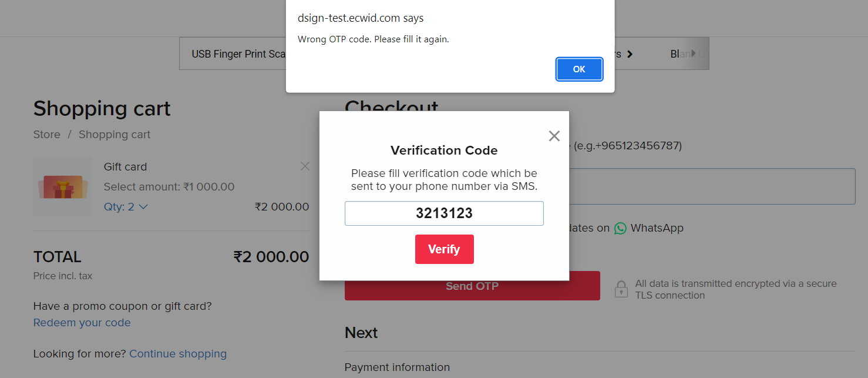Remove Gift card from the cart
868x378 pixels.
[x=305, y=166]
